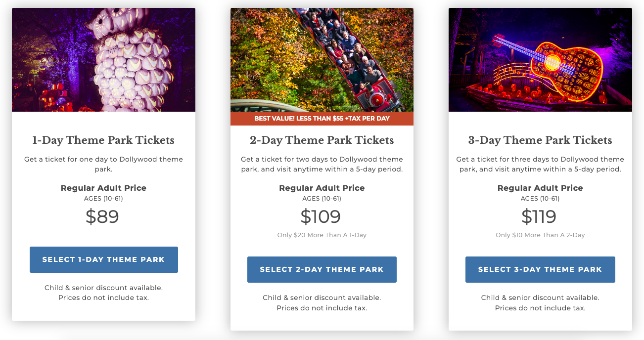
Task: Click the Best Value orange banner
Action: pos(322,119)
